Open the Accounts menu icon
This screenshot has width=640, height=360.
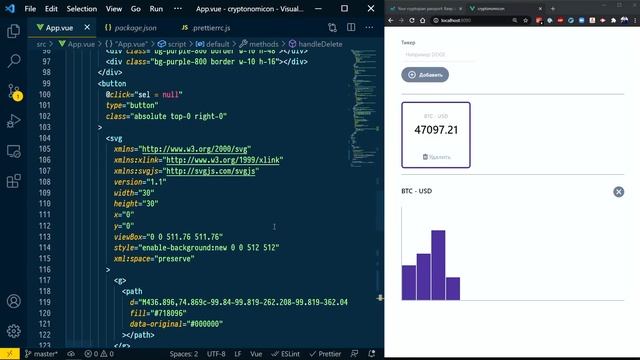(13, 301)
